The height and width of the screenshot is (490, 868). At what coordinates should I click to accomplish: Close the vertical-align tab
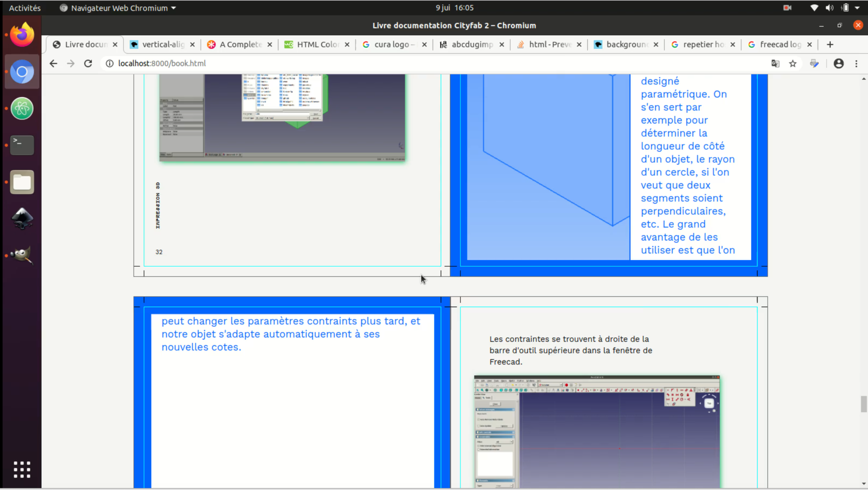click(192, 44)
